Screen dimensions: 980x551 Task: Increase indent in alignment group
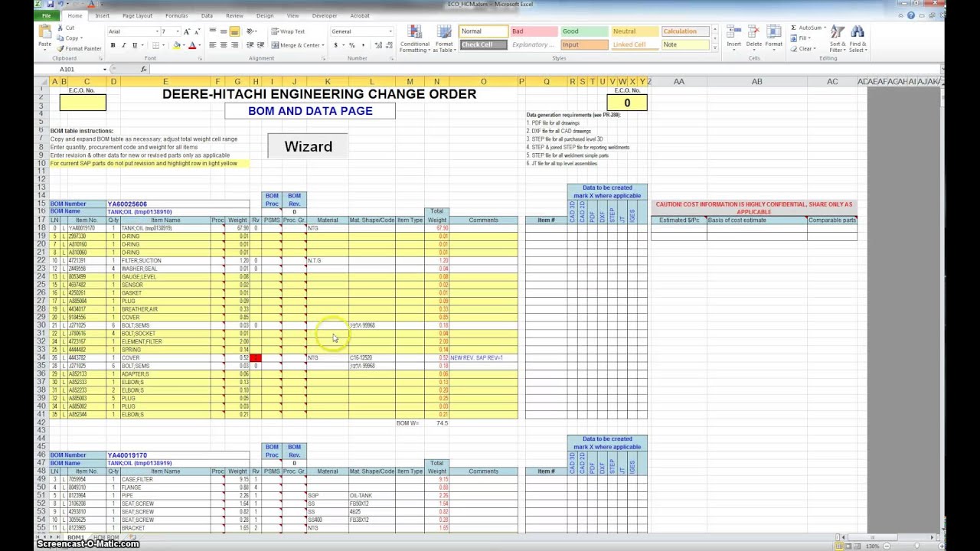pos(260,45)
